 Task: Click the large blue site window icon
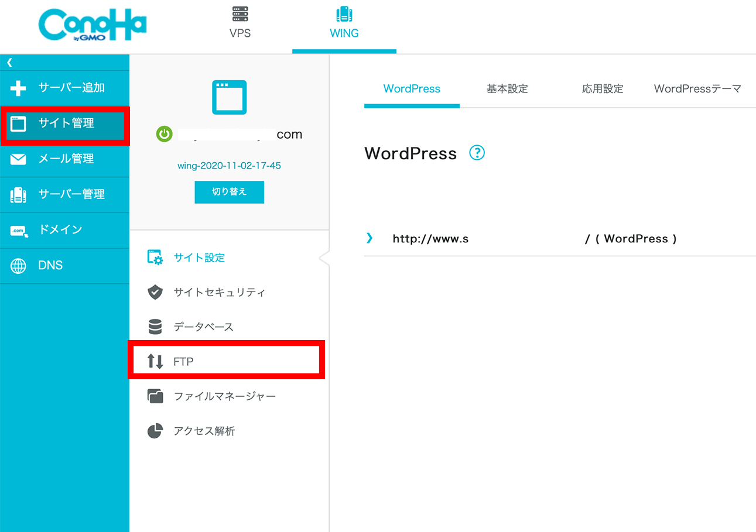click(229, 97)
